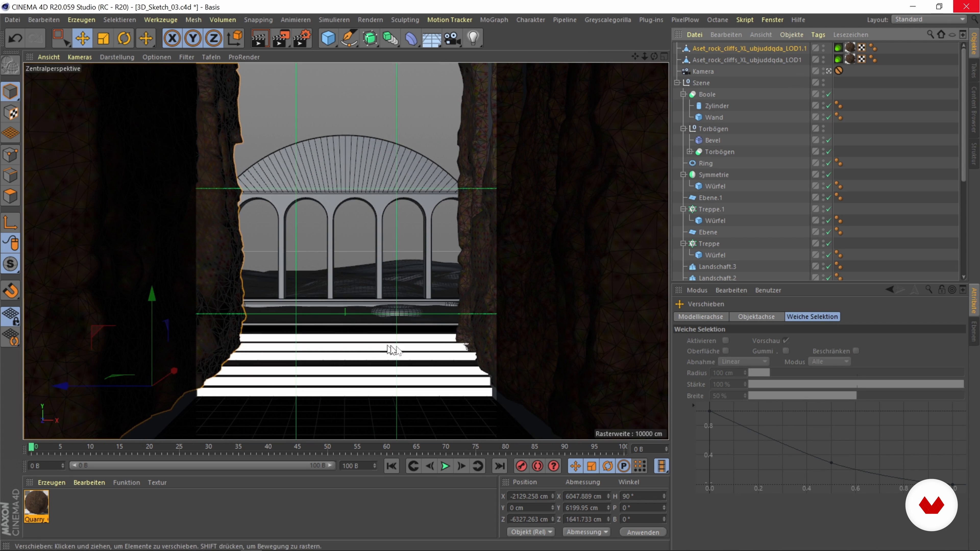Open the Datei menu in menu bar
The height and width of the screenshot is (551, 980).
12,20
